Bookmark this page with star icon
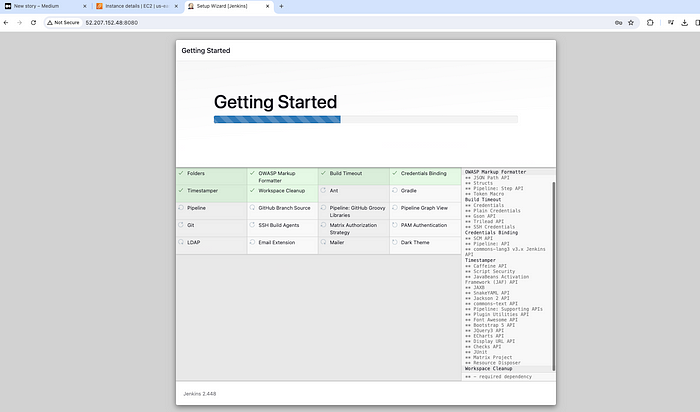Viewport: 700px width, 412px height. 631,22
